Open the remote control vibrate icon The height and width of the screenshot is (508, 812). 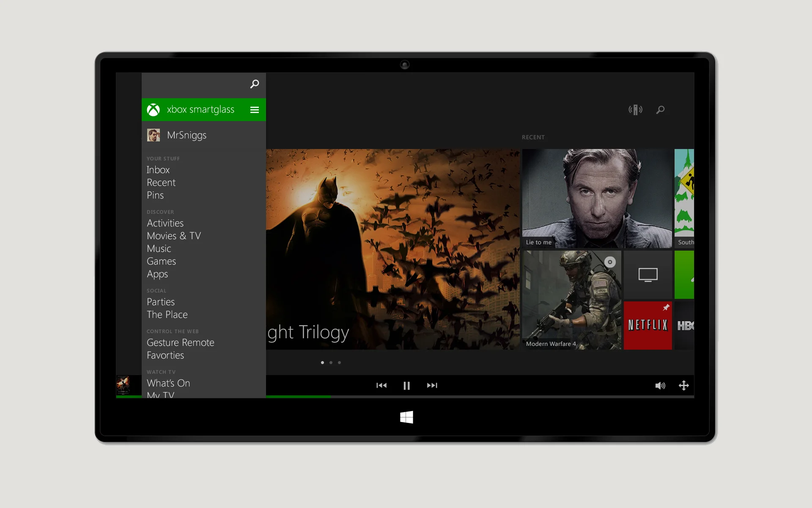tap(635, 110)
